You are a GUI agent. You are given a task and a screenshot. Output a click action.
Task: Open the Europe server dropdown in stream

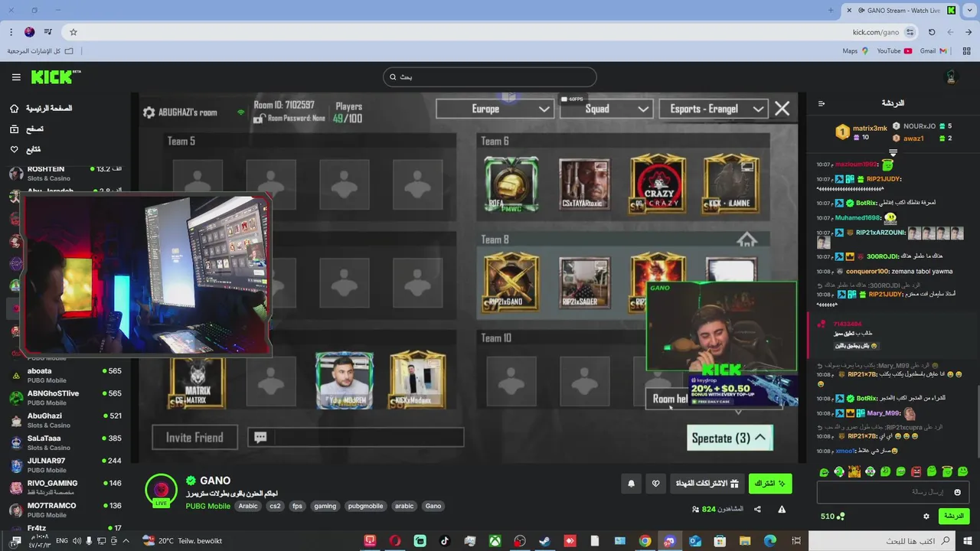click(494, 109)
